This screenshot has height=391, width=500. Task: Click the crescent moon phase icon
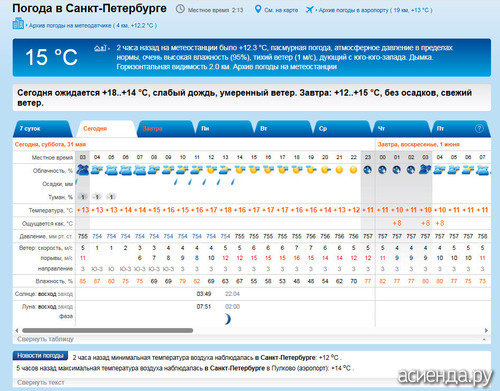(227, 319)
